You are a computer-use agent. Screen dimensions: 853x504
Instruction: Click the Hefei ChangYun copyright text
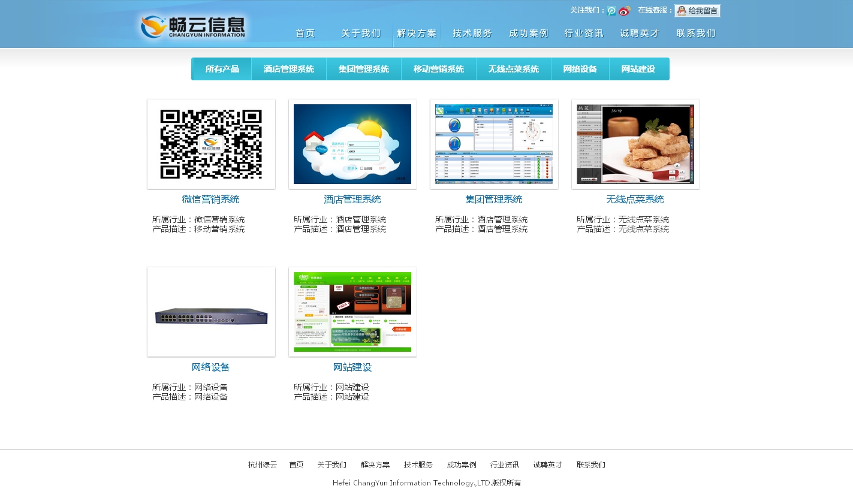(427, 483)
